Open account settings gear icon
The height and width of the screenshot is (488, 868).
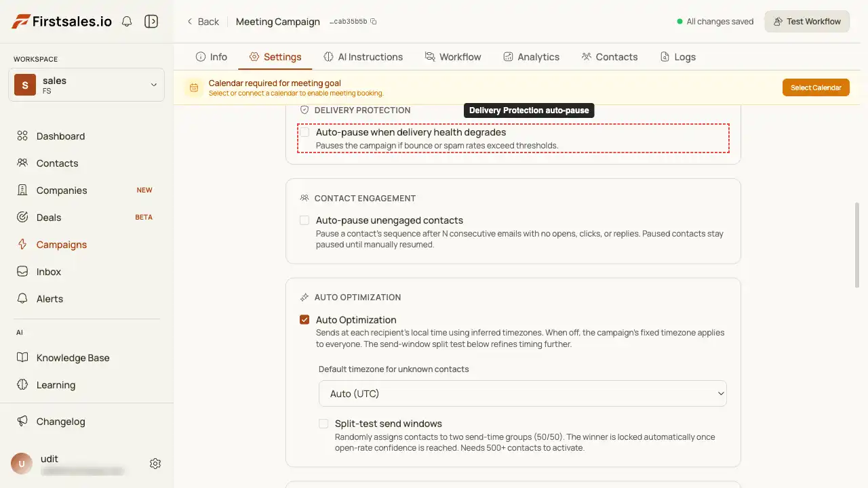[155, 464]
